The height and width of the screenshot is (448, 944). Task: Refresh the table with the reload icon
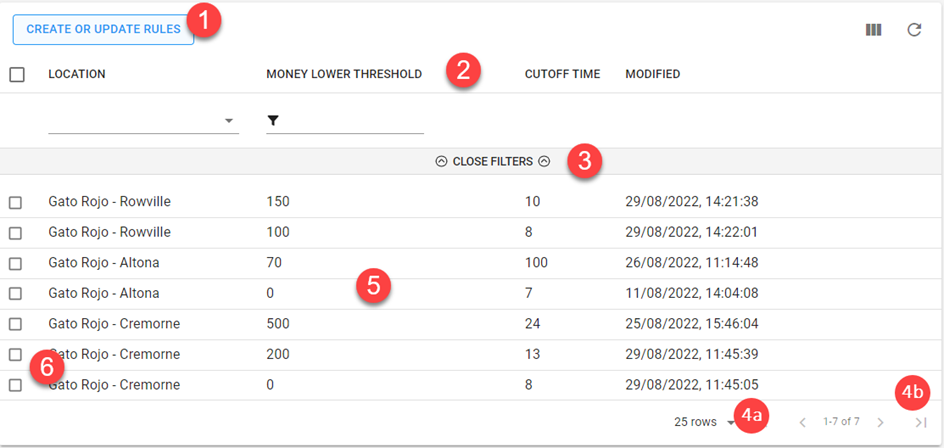914,30
